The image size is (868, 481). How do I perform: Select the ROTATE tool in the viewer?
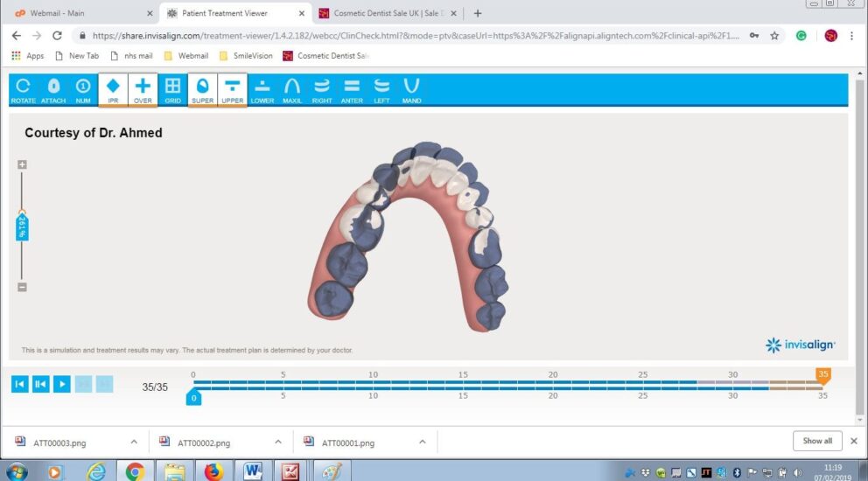(x=24, y=90)
